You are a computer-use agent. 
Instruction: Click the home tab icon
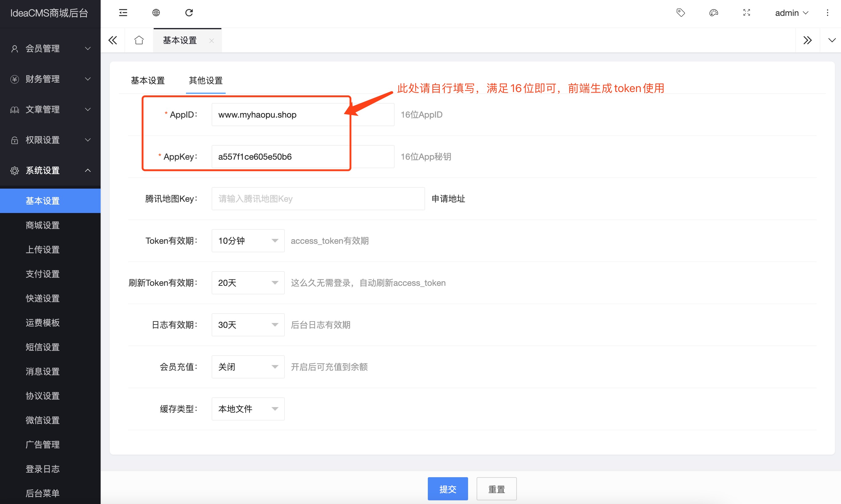coord(139,41)
